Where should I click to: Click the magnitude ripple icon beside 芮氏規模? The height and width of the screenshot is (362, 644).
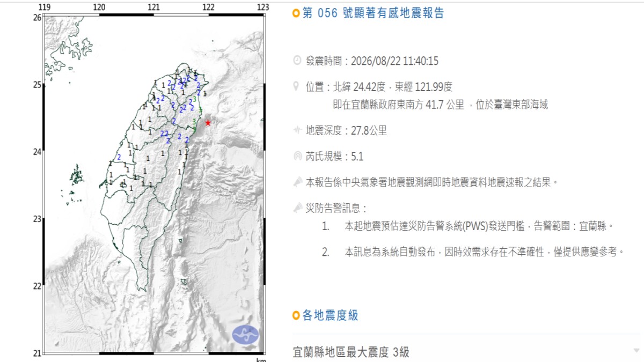[x=297, y=157]
